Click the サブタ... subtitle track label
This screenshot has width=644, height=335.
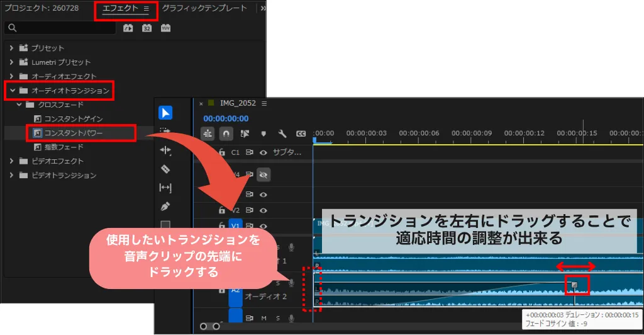[x=287, y=152]
